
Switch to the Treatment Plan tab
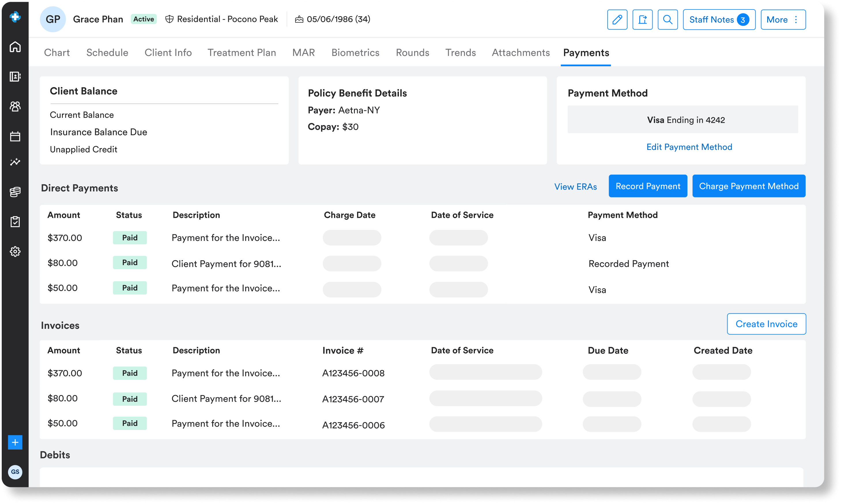[x=242, y=53]
